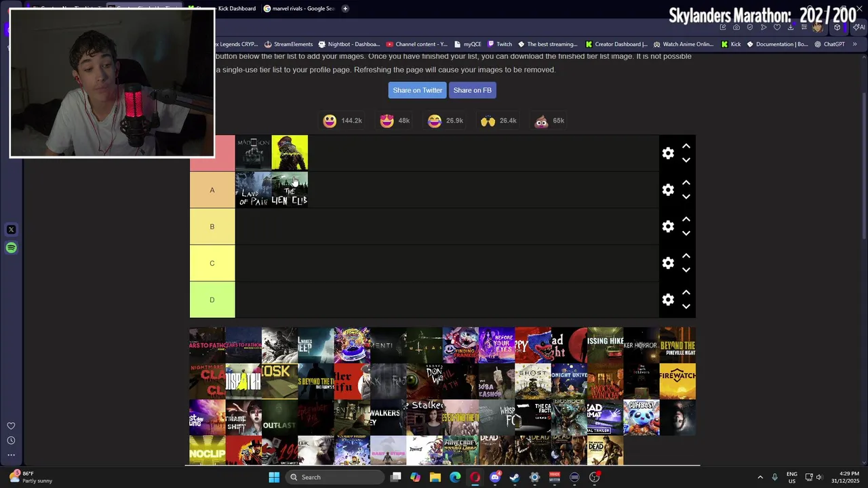
Task: Switch to the marvel rivals Google Search tab
Action: [299, 9]
